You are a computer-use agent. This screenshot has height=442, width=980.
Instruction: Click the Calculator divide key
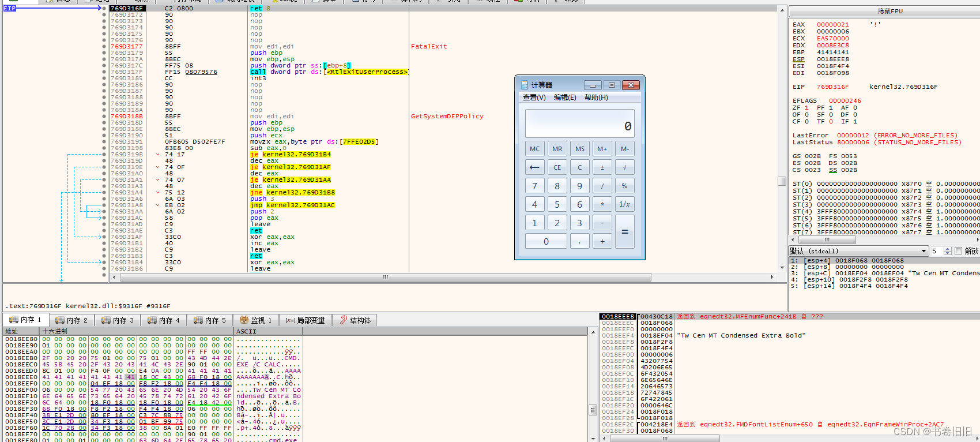602,186
